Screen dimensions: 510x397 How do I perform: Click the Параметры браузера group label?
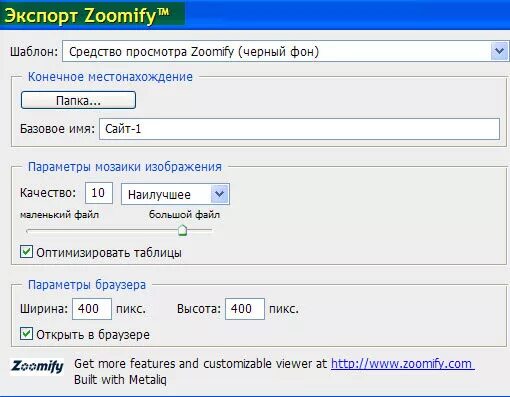[x=87, y=285]
